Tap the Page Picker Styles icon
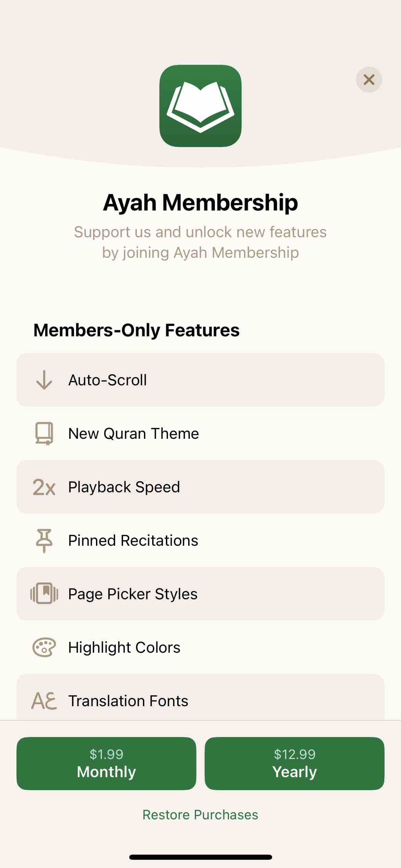The width and height of the screenshot is (401, 868). [44, 593]
